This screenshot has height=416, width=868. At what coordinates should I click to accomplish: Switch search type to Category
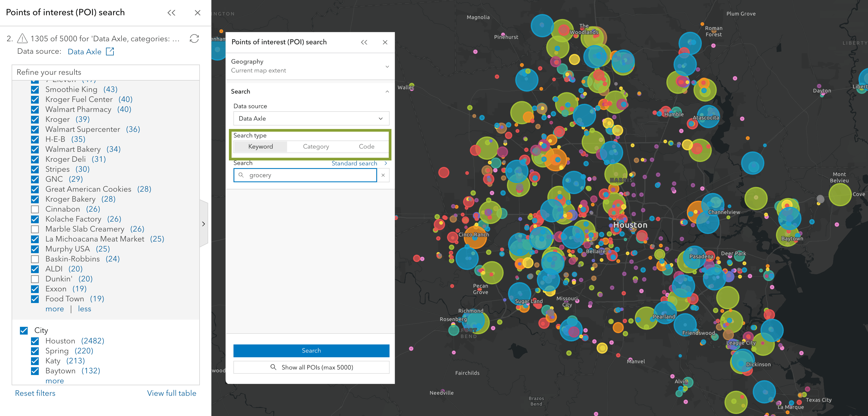pyautogui.click(x=316, y=147)
